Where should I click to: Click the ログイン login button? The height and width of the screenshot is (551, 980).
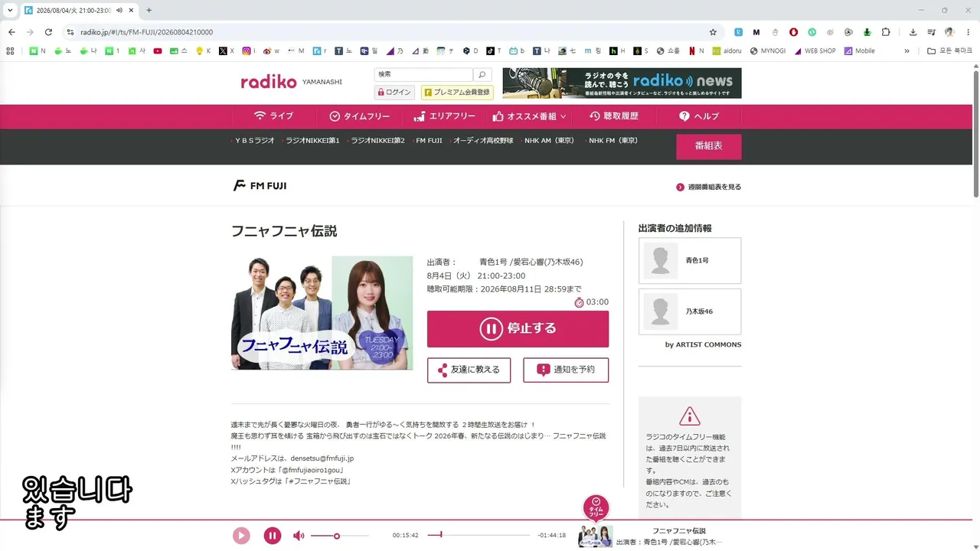tap(394, 93)
